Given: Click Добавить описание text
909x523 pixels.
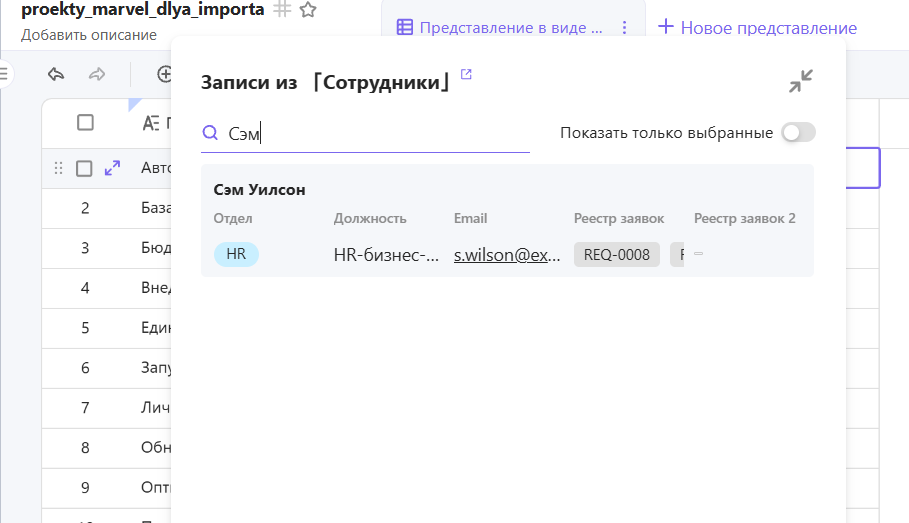Looking at the screenshot, I should (89, 35).
